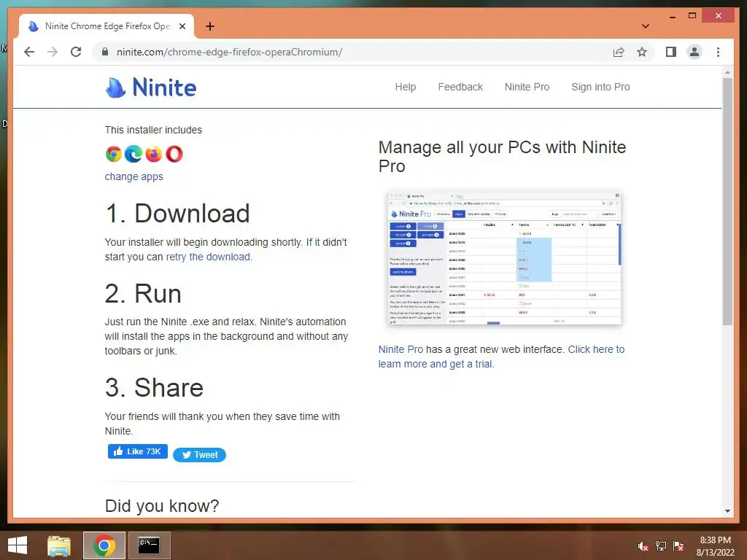The width and height of the screenshot is (747, 560).
Task: Reload the Ninite page
Action: 76,52
